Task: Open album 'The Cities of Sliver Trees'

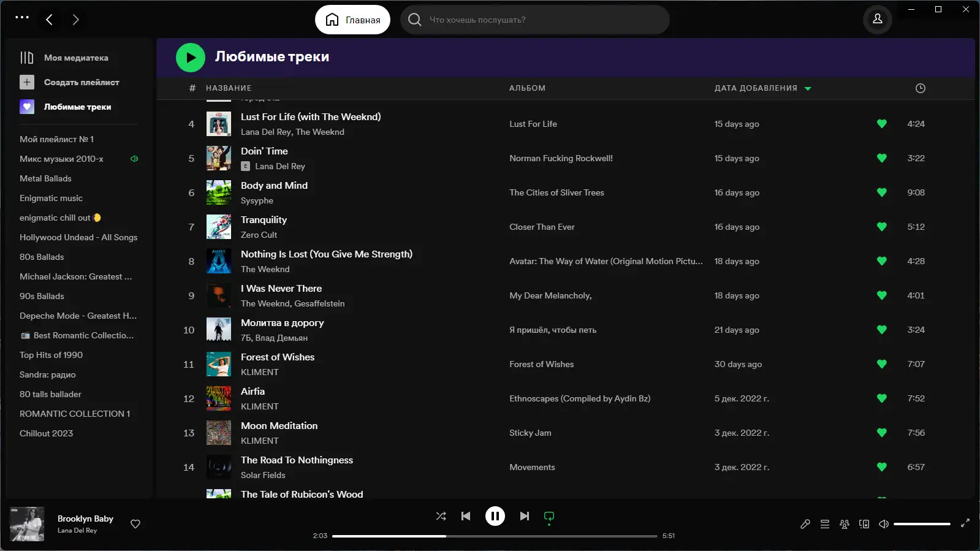Action: pos(556,192)
